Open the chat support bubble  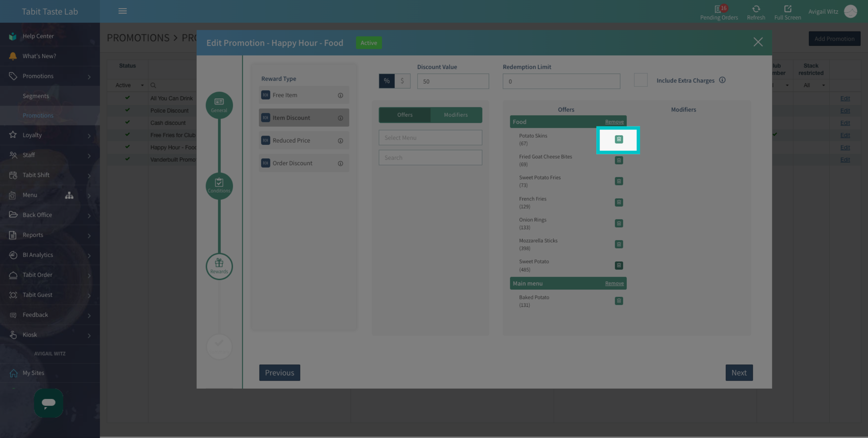49,403
